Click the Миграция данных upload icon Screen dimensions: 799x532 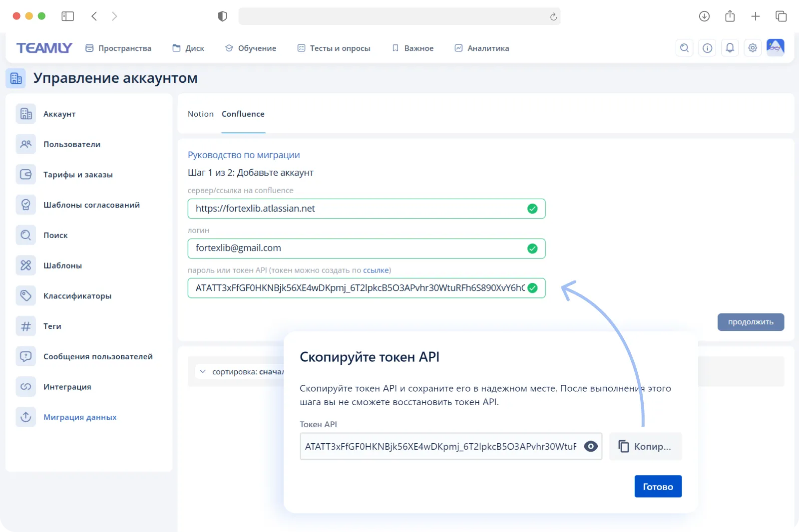26,417
